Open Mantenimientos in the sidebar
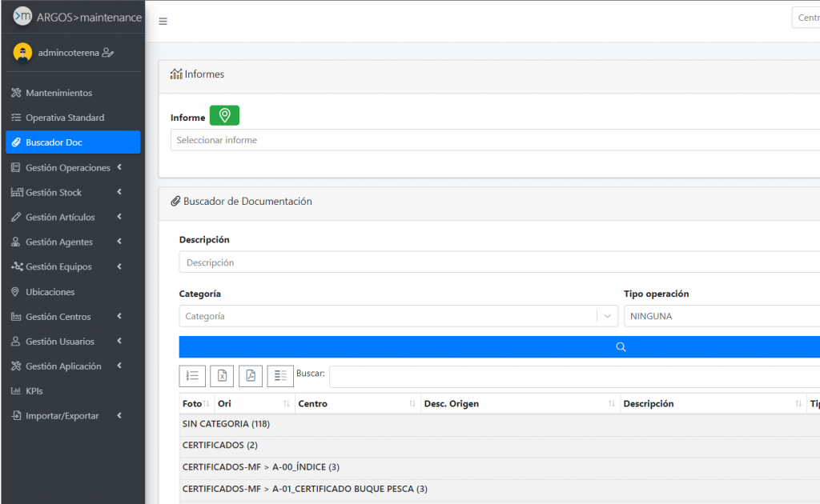The image size is (820, 504). coord(58,94)
